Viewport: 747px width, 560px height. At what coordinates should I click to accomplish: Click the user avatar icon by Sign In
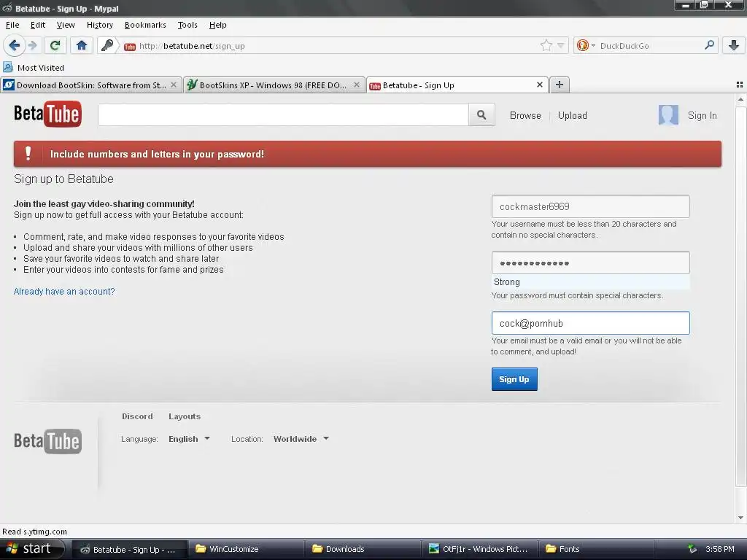click(x=668, y=115)
